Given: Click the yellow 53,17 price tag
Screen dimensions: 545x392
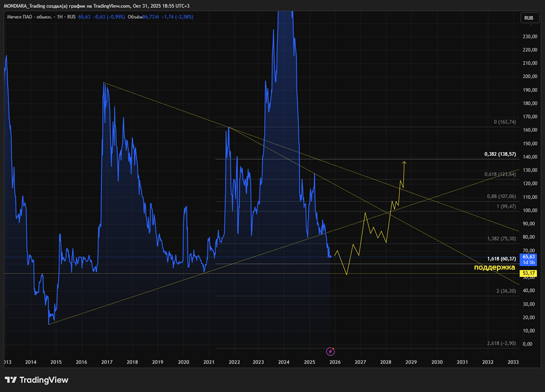Looking at the screenshot, I should [528, 273].
